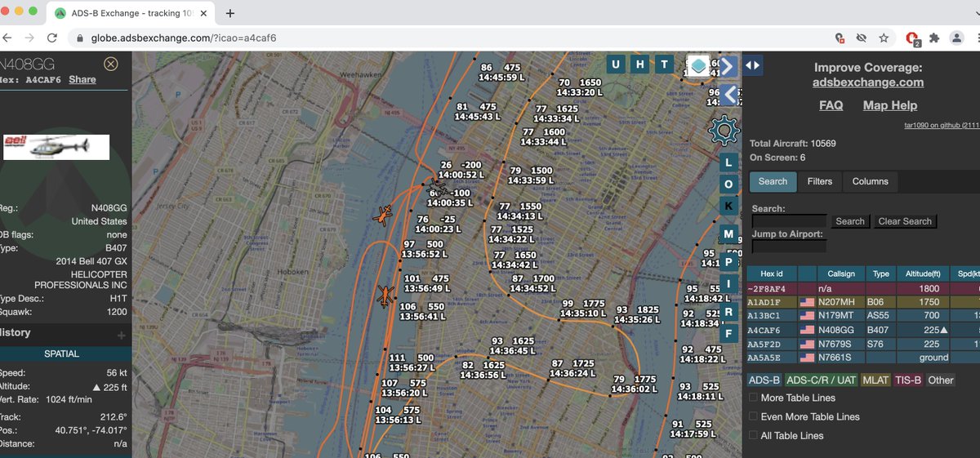Switch to the Filters tab
Viewport: 980px width, 458px height.
click(820, 181)
